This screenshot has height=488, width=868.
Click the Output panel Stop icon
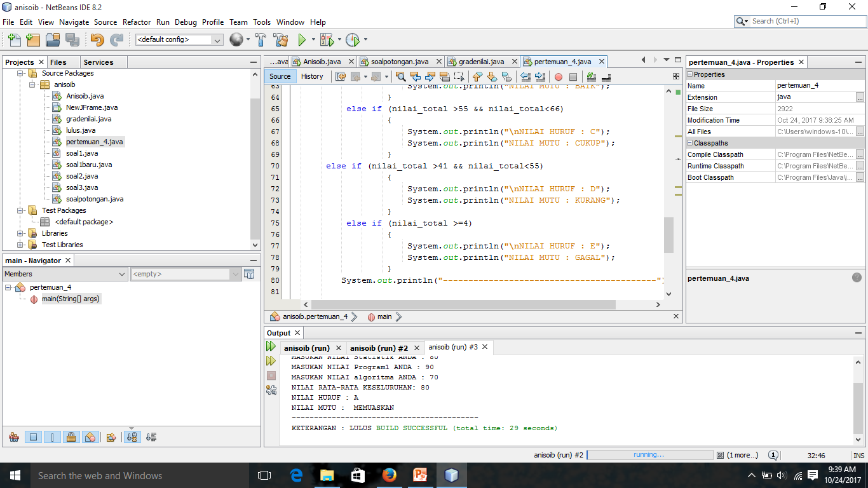pos(271,375)
